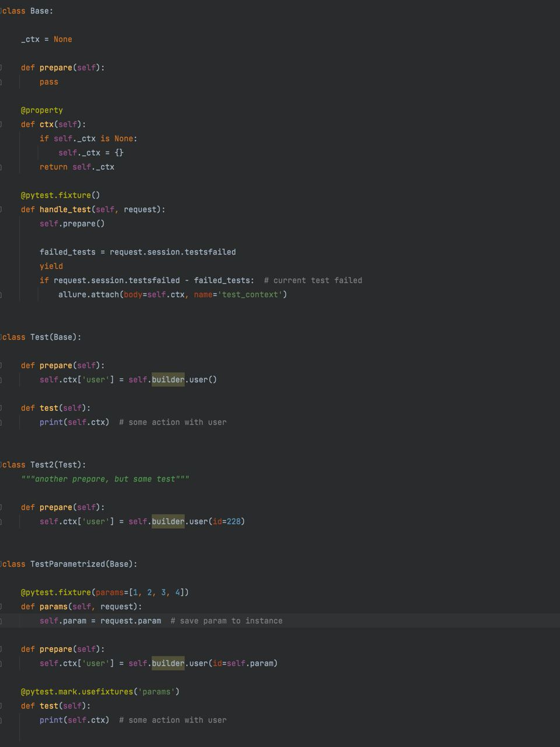The image size is (560, 747).
Task: Click 'def handle_test(self, request):' definition
Action: pos(93,210)
